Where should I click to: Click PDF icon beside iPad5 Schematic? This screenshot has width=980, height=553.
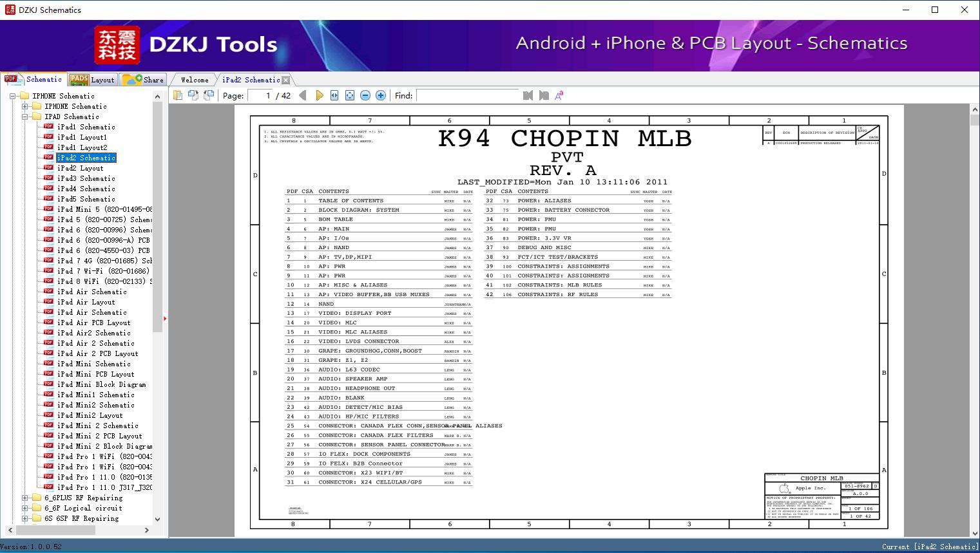[48, 199]
